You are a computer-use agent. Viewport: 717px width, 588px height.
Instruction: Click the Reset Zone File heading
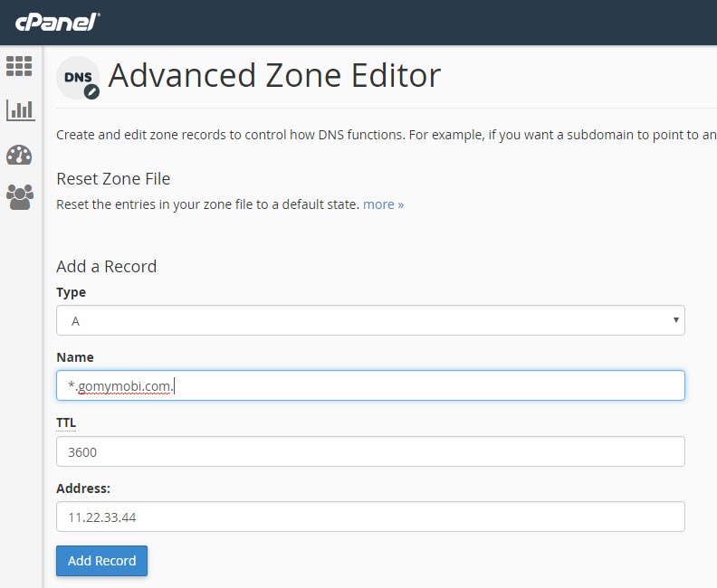tap(113, 178)
